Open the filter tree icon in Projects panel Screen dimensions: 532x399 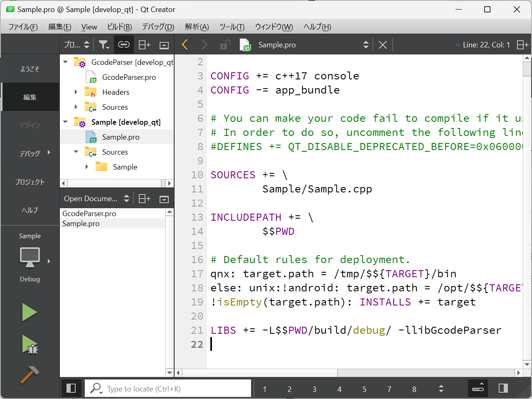tap(103, 44)
